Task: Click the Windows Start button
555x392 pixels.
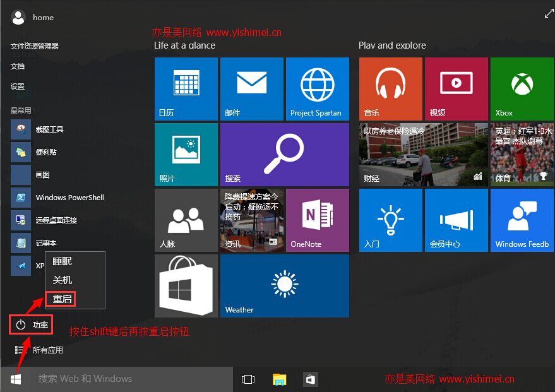Action: pyautogui.click(x=16, y=379)
